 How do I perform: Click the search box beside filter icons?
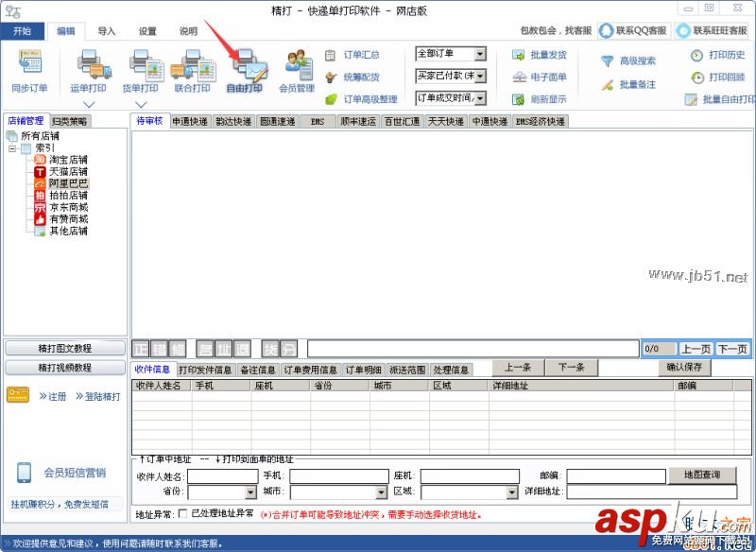pos(473,349)
